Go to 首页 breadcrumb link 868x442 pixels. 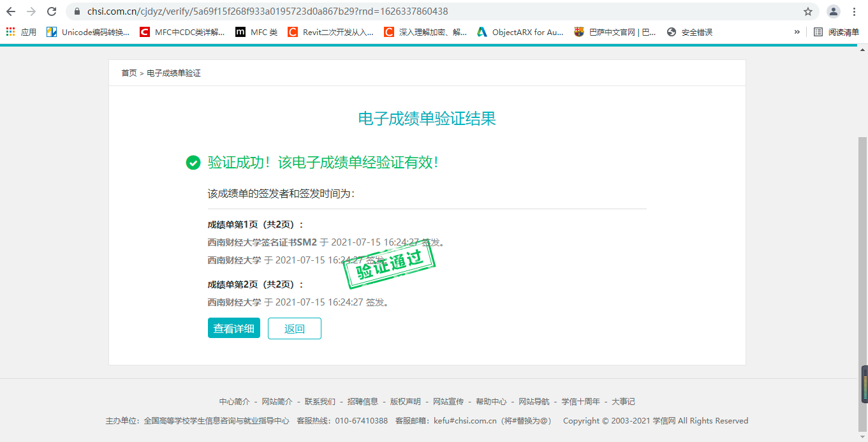tap(129, 73)
